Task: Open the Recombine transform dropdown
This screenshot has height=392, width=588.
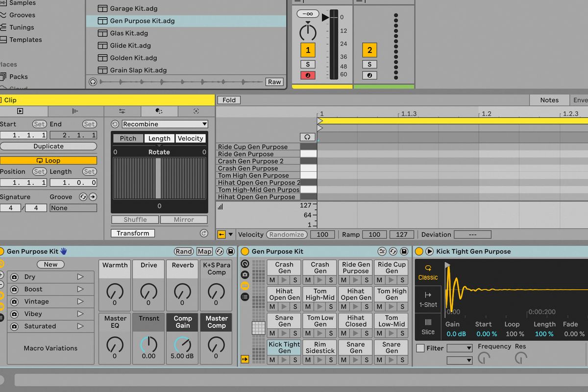Action: tap(165, 124)
